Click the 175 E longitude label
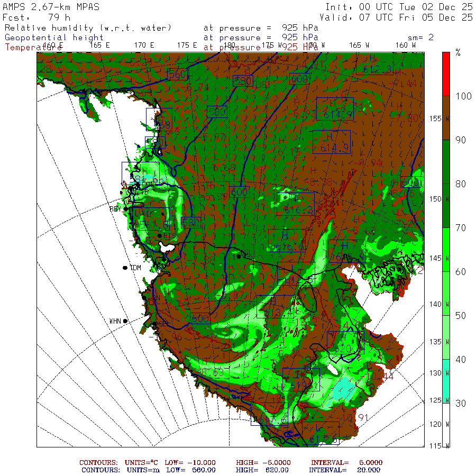 click(187, 45)
